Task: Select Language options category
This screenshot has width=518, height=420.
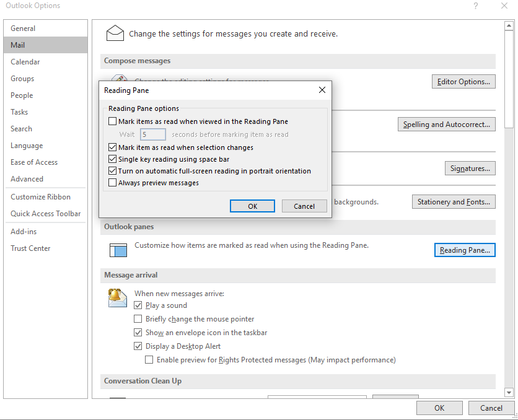Action: [46, 146]
